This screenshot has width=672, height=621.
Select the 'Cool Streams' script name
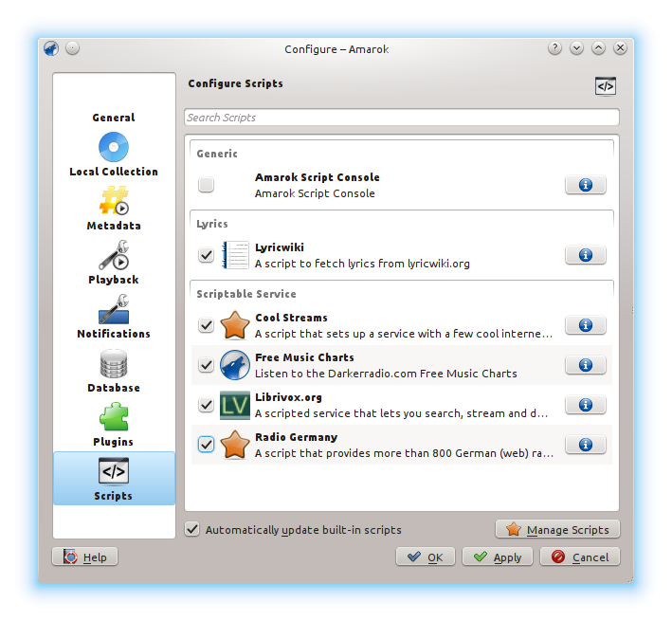(x=291, y=318)
